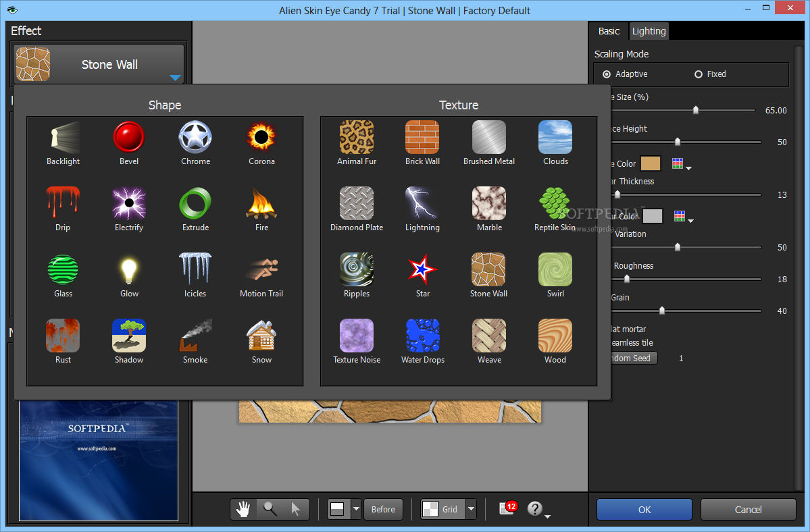Open notifications icon with badge 12

click(x=508, y=508)
